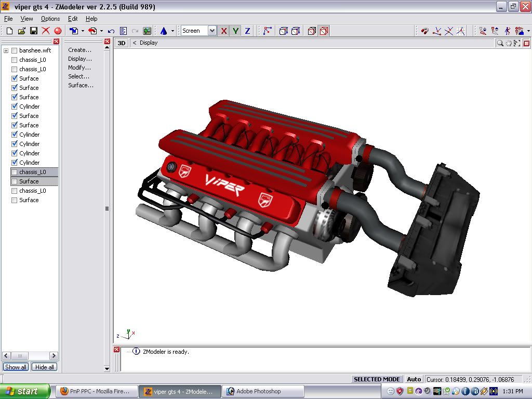Switch to Adobe Photoshop in taskbar
This screenshot has height=399, width=532.
click(x=254, y=391)
